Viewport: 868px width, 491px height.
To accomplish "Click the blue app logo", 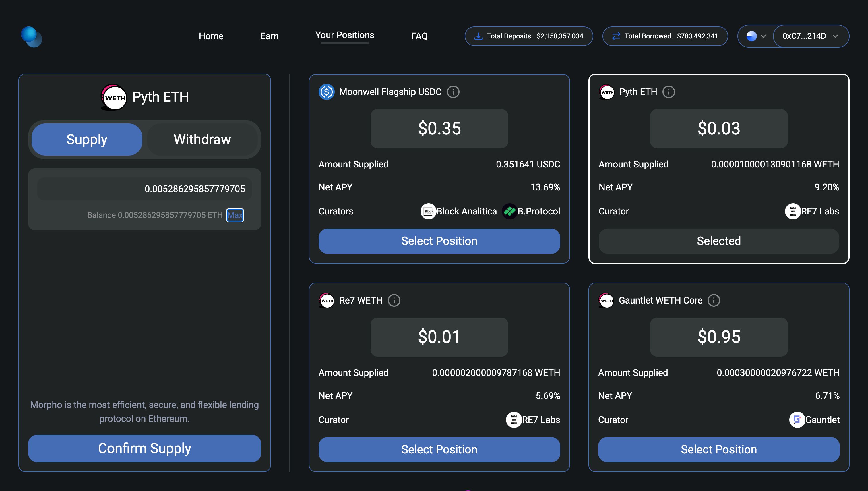I will (31, 36).
